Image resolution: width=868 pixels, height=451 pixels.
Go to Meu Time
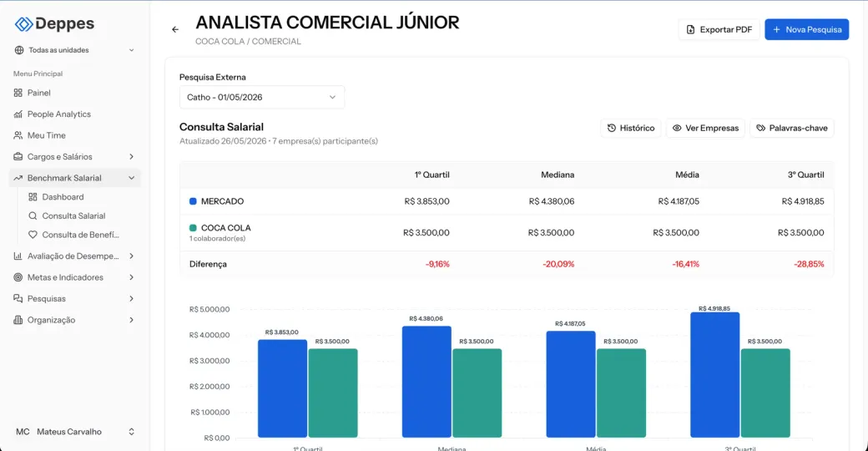[x=75, y=135]
